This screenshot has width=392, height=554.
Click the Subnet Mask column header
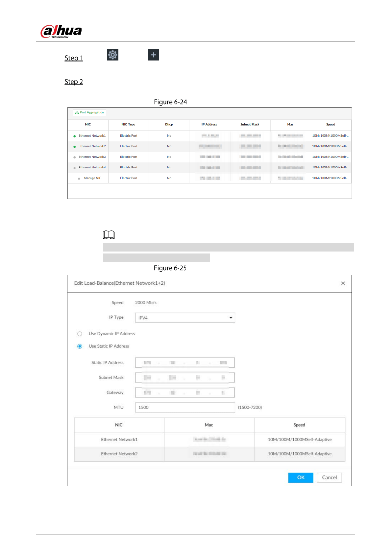tap(250, 125)
